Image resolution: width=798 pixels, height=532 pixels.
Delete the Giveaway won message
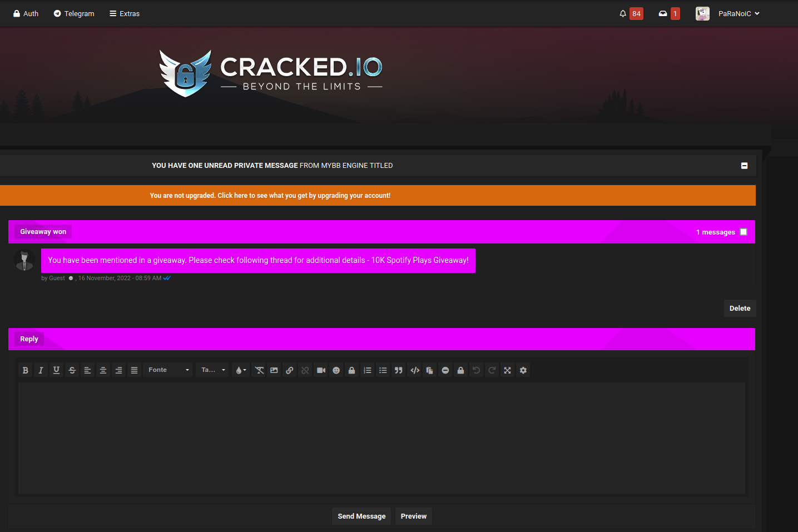(740, 309)
